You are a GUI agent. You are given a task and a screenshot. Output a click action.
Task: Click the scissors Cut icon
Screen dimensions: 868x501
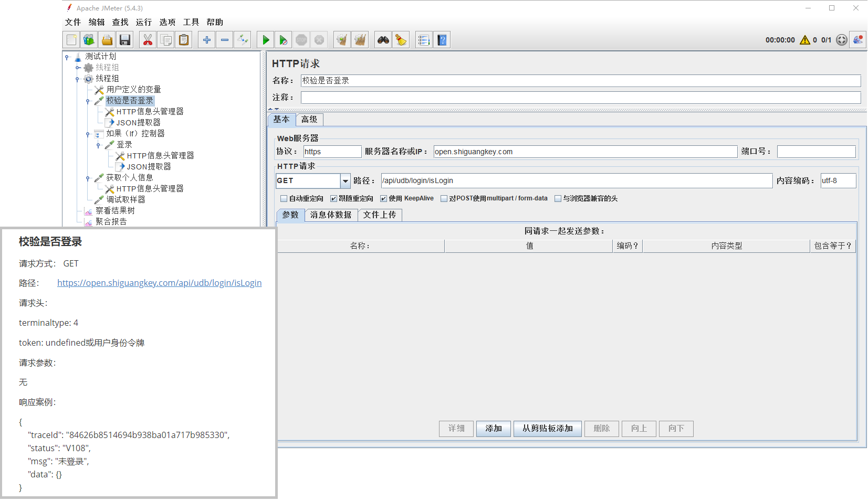(148, 40)
